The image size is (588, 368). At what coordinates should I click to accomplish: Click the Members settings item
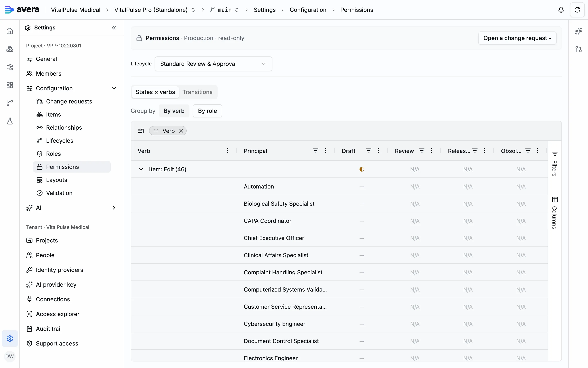72,74
